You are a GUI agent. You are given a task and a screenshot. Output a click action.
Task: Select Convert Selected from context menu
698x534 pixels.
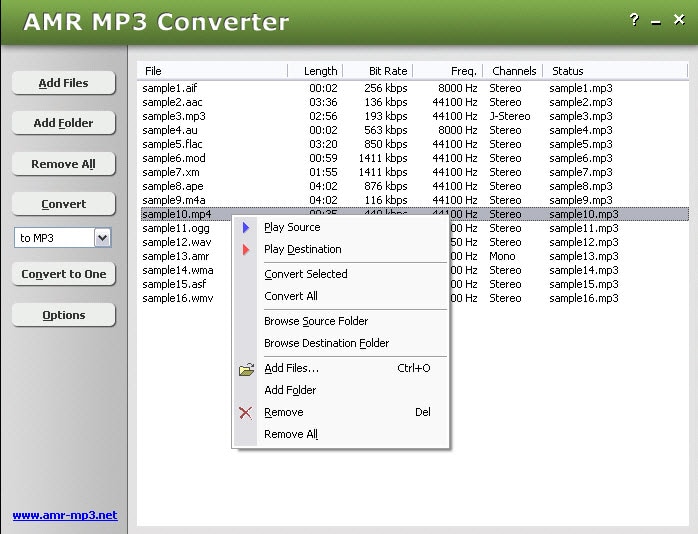341,274
